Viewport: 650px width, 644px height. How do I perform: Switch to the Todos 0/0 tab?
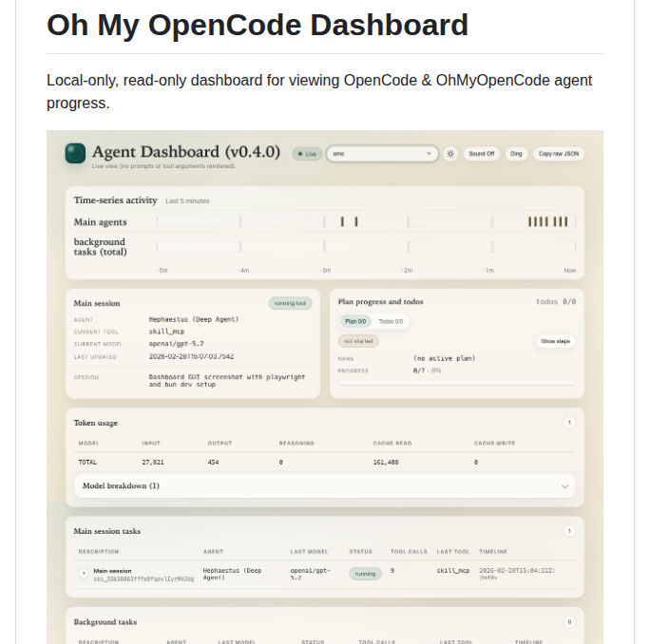point(391,321)
